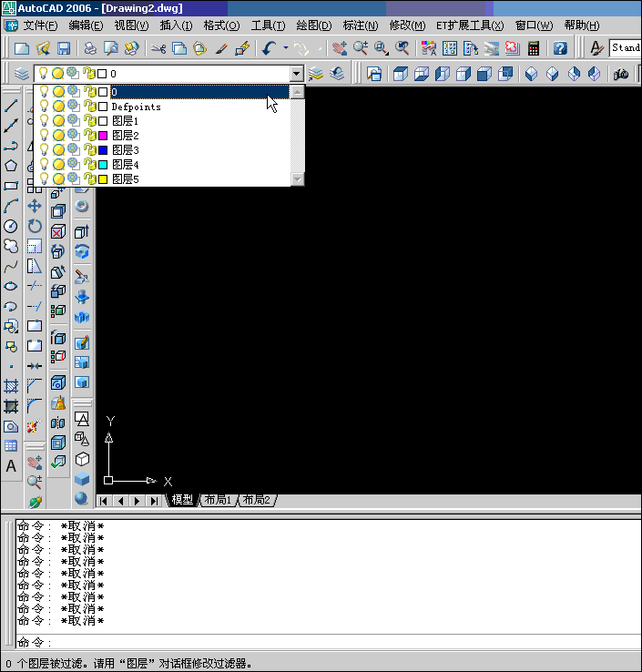Collapse the layer dropdown arrow
Image resolution: width=642 pixels, height=672 pixels.
tap(296, 74)
